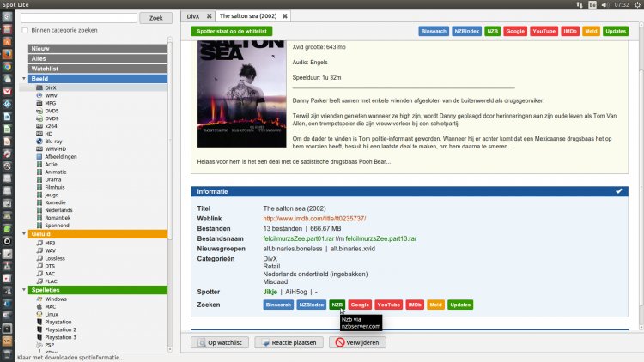This screenshot has width=644, height=362.
Task: Click the Reactie plaatsen button
Action: (x=289, y=342)
